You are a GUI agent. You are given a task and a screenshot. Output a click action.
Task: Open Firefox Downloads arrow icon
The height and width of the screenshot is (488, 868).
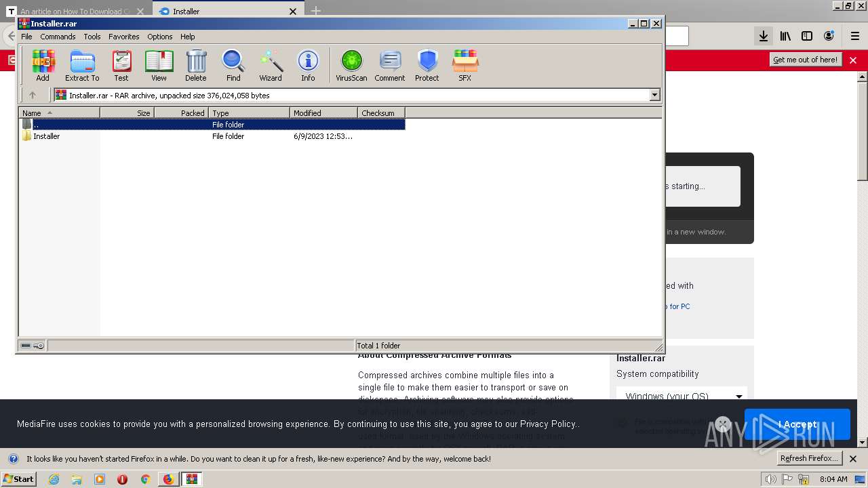[764, 36]
